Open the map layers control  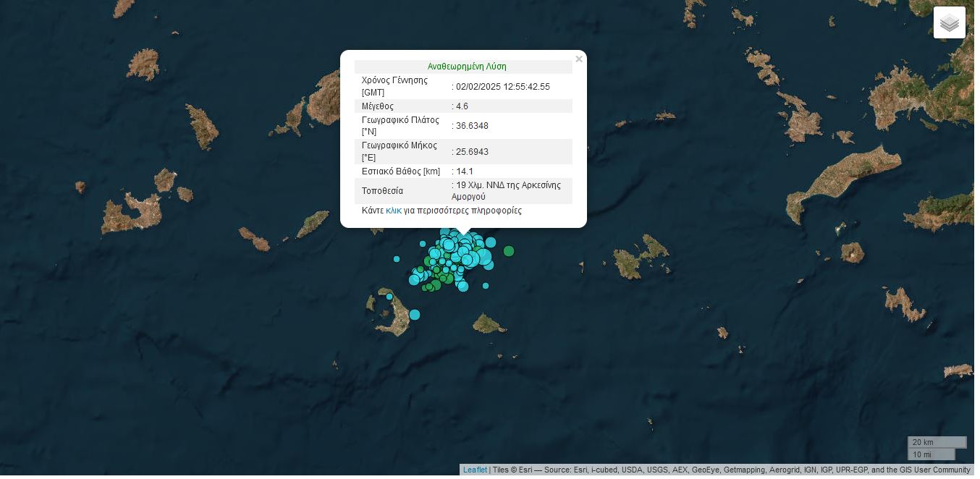(x=949, y=23)
